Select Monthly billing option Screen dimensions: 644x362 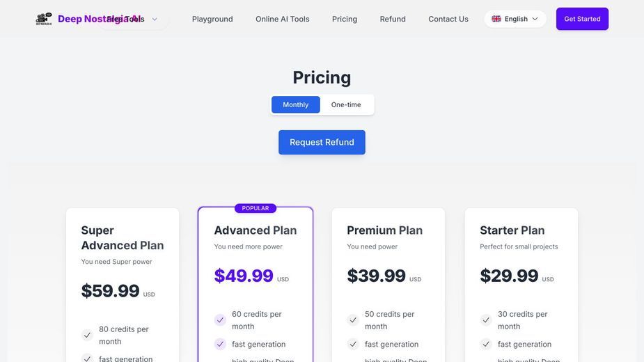[296, 105]
